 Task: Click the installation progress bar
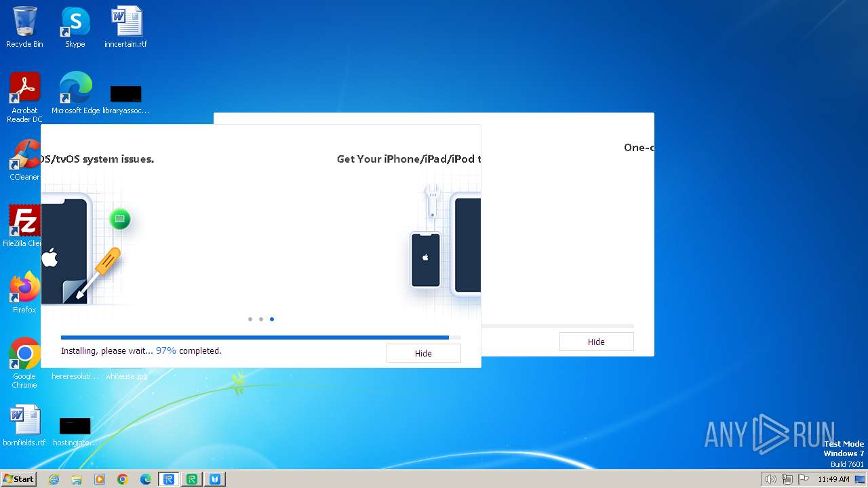[x=261, y=337]
